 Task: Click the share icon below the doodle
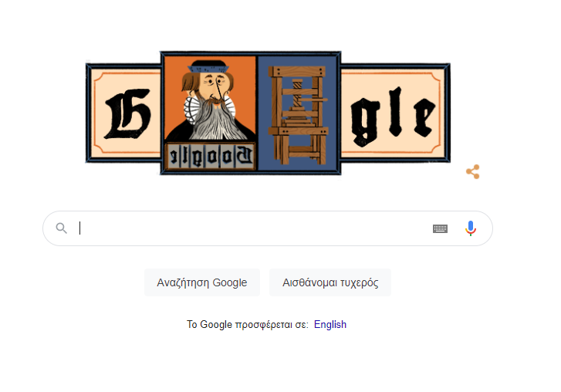[x=472, y=171]
